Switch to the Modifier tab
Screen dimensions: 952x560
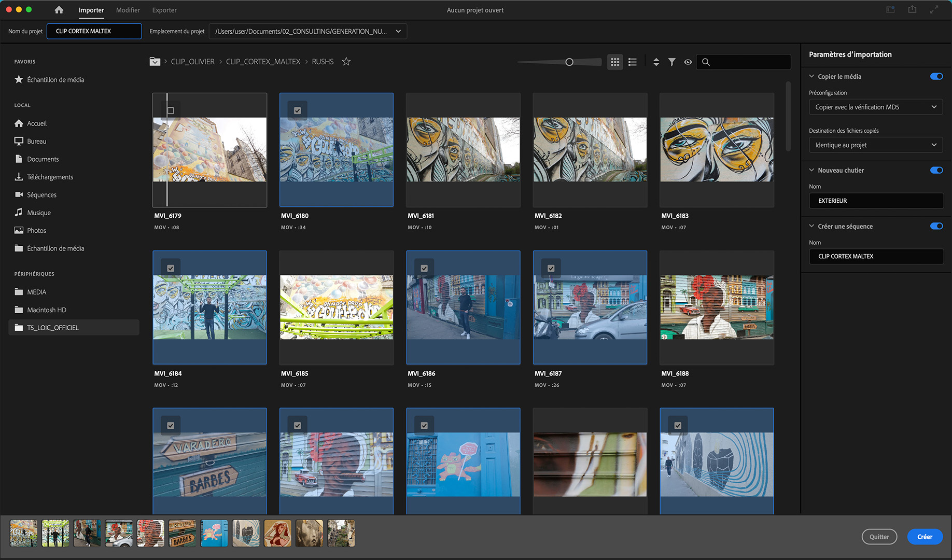(128, 10)
